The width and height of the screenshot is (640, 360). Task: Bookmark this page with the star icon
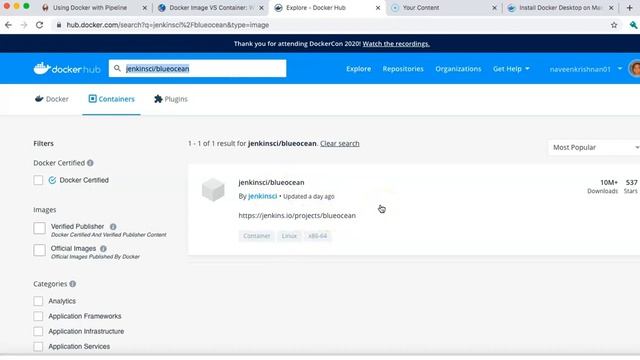pos(614,25)
